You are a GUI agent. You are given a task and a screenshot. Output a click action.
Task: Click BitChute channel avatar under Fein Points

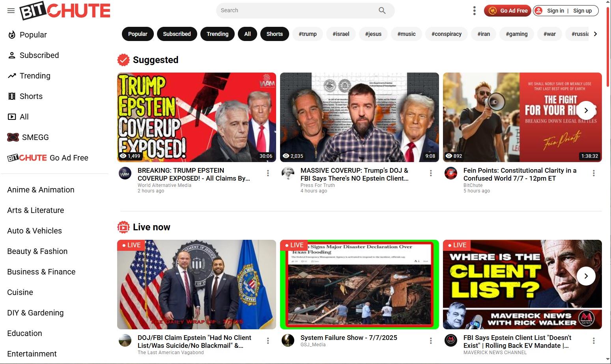click(451, 173)
